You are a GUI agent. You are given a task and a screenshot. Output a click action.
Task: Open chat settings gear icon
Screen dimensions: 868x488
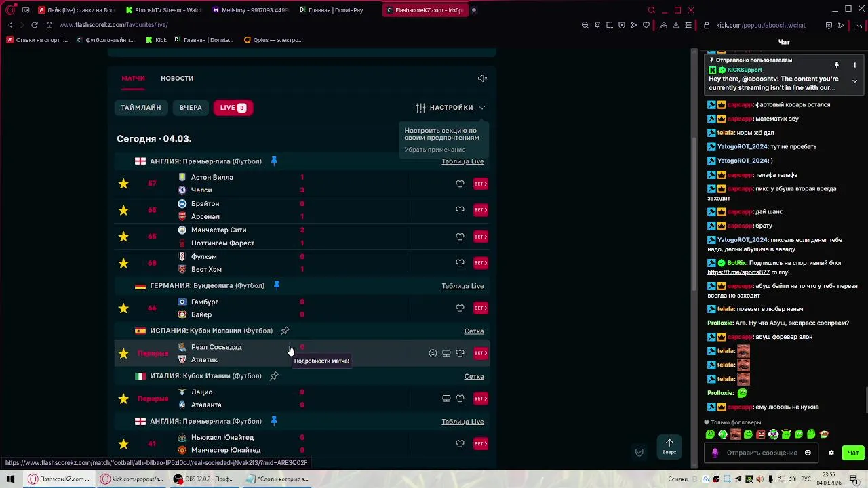click(831, 453)
